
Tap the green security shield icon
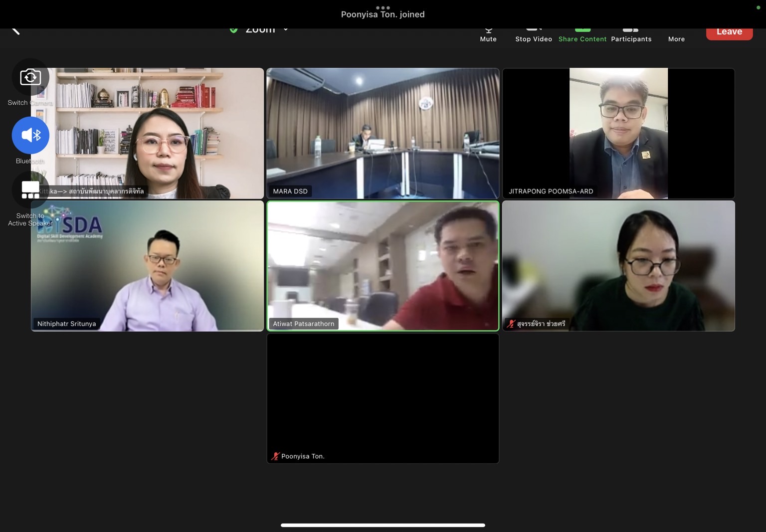[x=233, y=30]
